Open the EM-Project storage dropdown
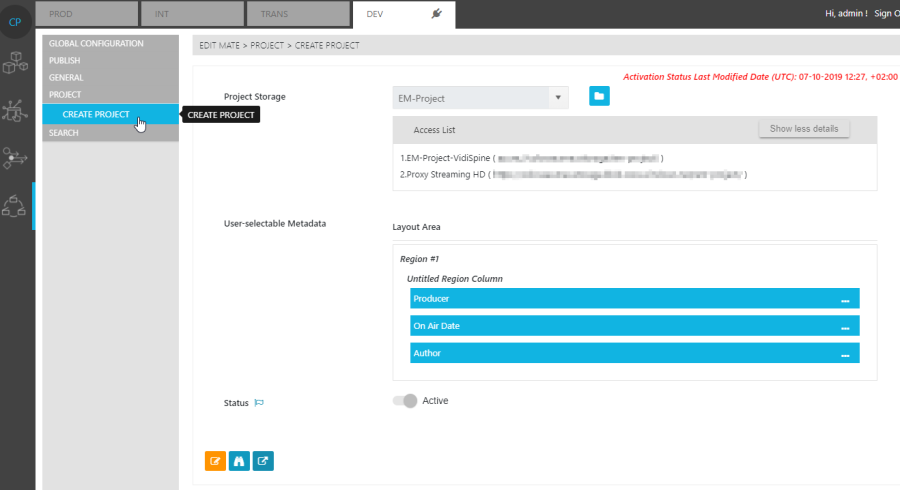The image size is (900, 490). [x=480, y=98]
